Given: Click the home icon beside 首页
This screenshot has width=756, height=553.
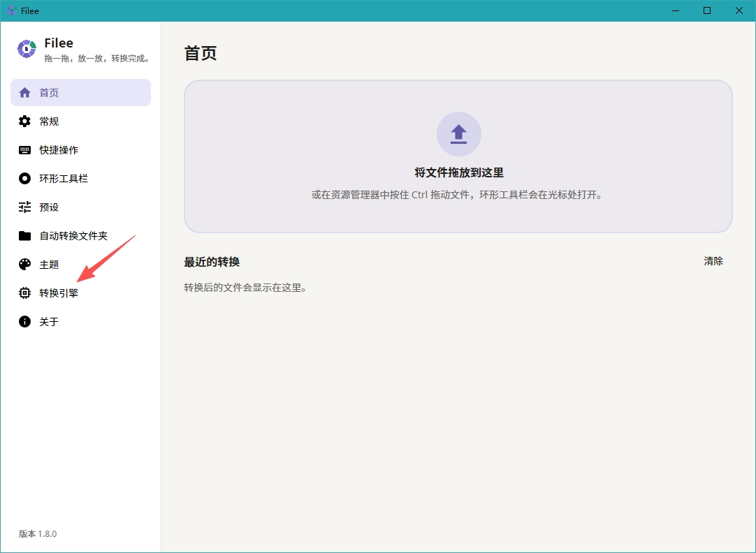Looking at the screenshot, I should point(24,92).
